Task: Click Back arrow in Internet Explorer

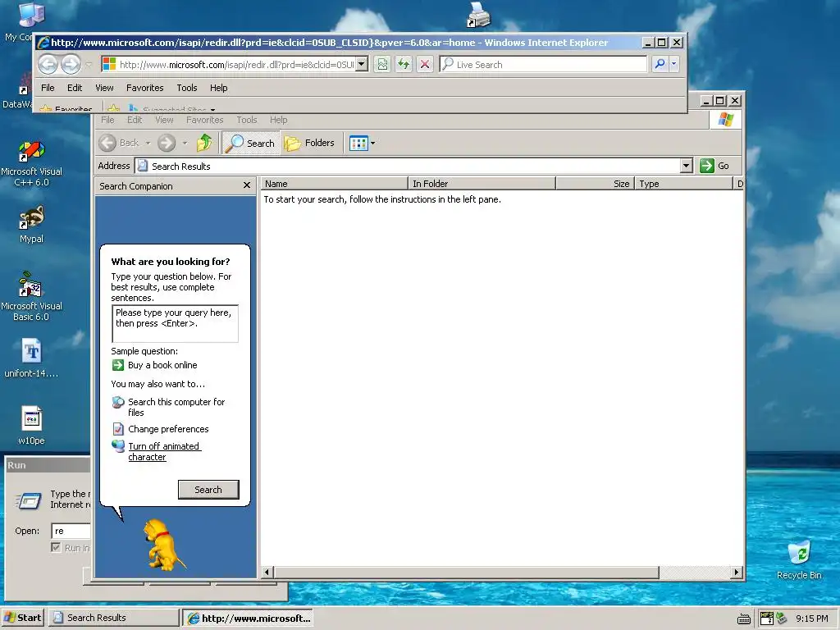Action: click(48, 65)
